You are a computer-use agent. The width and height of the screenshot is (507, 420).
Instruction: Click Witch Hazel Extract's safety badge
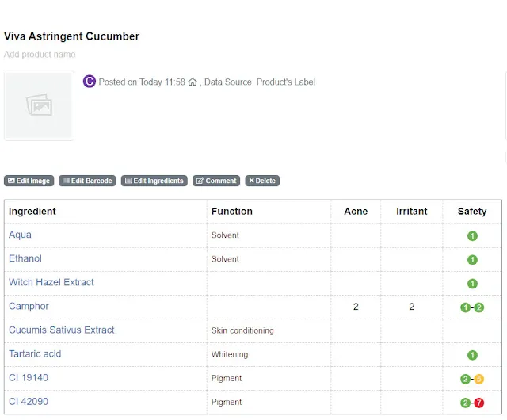472,284
